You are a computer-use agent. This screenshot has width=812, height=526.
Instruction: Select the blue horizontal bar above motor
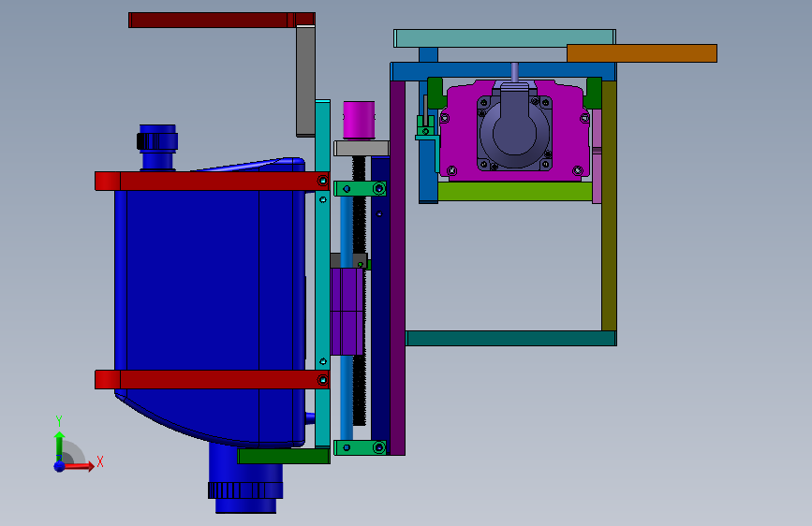[503, 72]
